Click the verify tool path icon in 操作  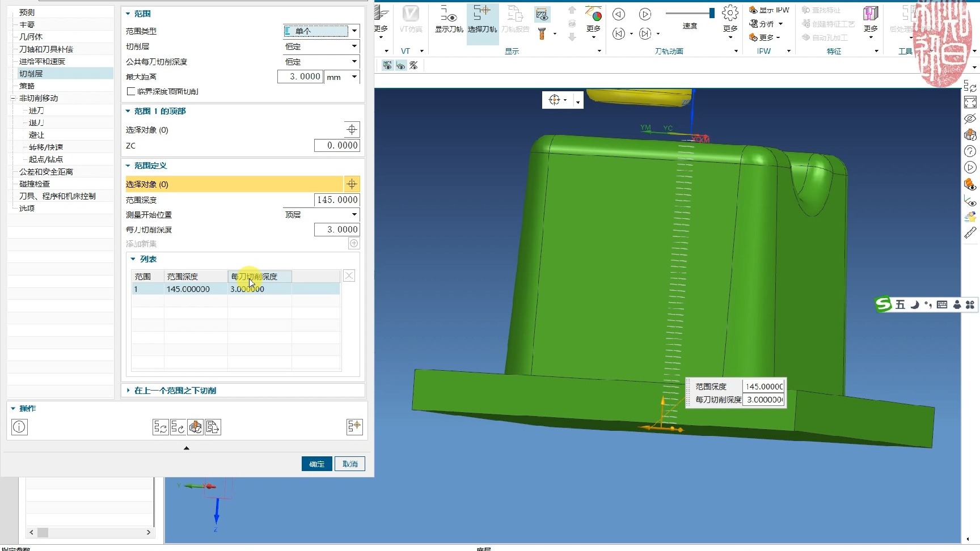coord(196,427)
